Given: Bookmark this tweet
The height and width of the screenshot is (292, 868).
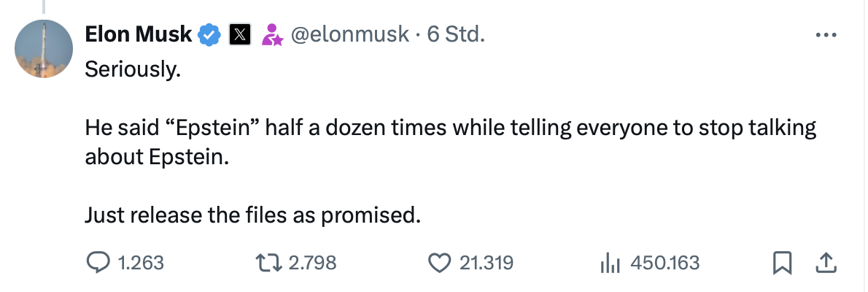Looking at the screenshot, I should point(783,262).
